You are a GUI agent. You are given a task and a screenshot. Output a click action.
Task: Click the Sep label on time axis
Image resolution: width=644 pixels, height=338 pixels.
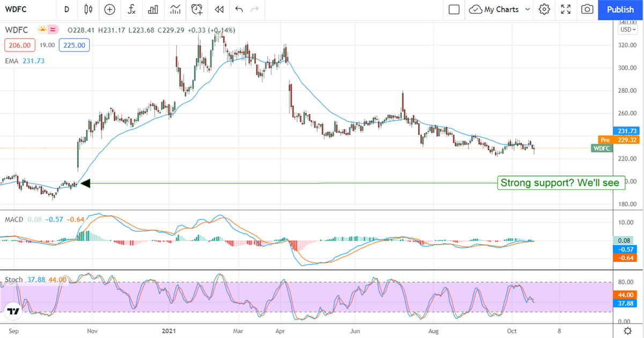click(14, 332)
